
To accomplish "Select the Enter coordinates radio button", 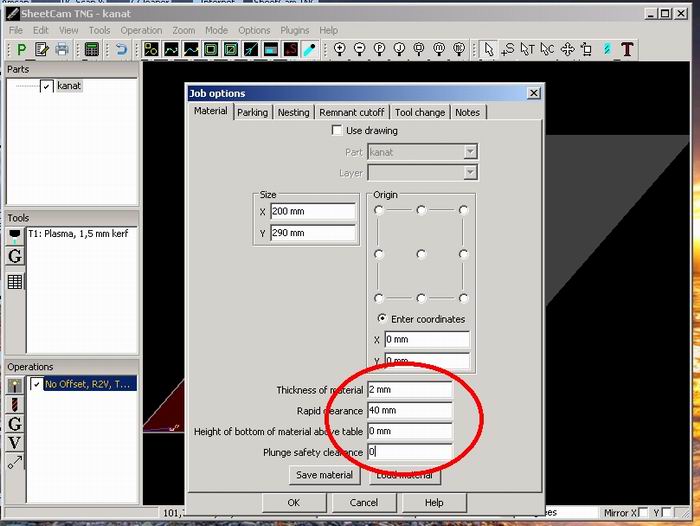I will click(382, 318).
